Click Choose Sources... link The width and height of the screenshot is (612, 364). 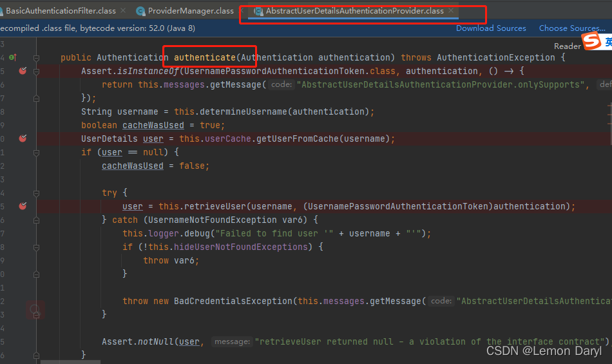pyautogui.click(x=572, y=28)
